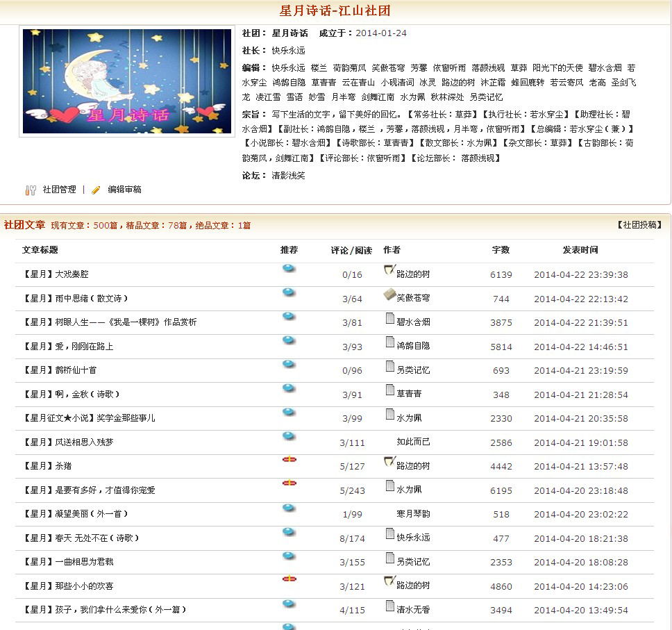The image size is (672, 630).
Task: Click forum link 清影浅笑
Action: point(288,176)
